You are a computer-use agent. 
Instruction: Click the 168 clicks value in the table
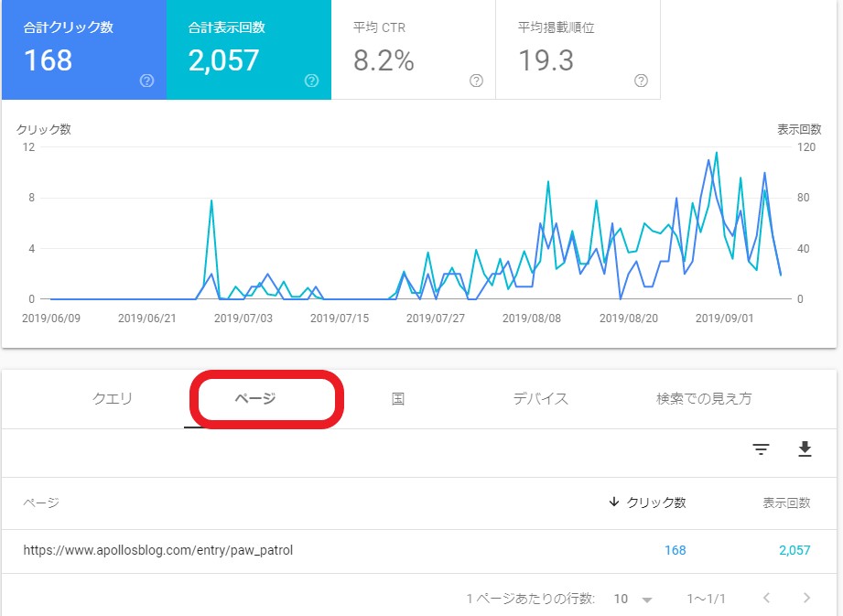click(x=675, y=550)
